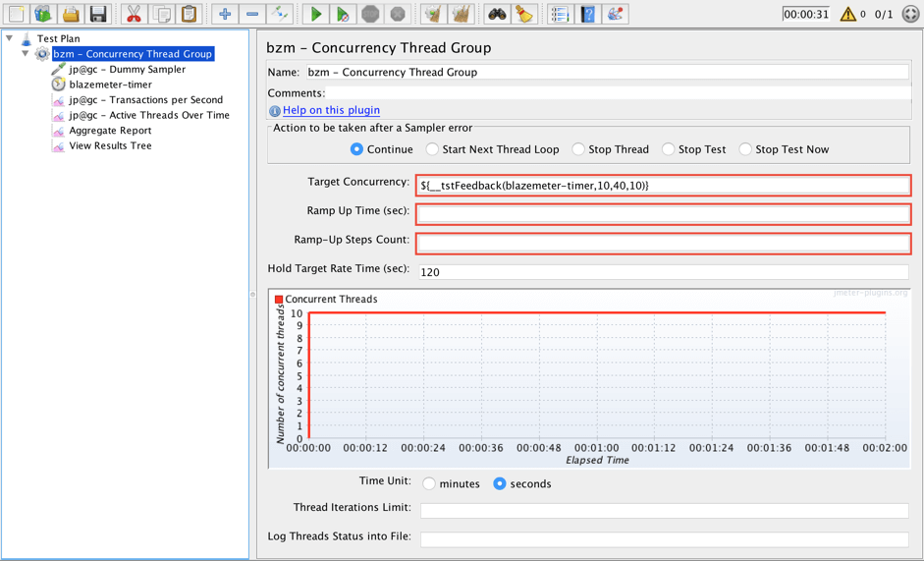Paste from clipboard icon

[189, 14]
